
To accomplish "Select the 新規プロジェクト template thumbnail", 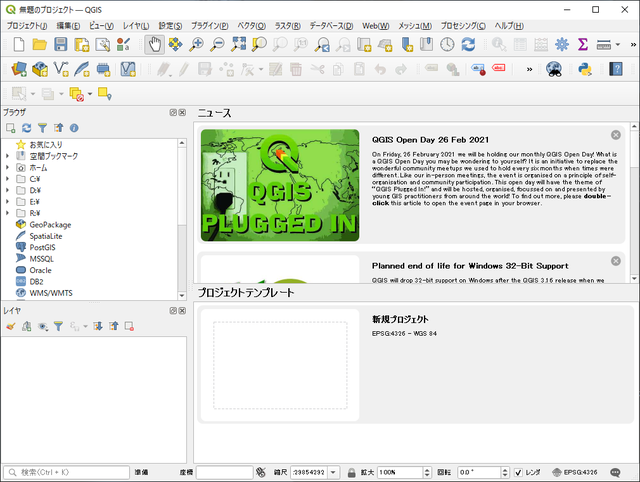I will click(x=278, y=365).
